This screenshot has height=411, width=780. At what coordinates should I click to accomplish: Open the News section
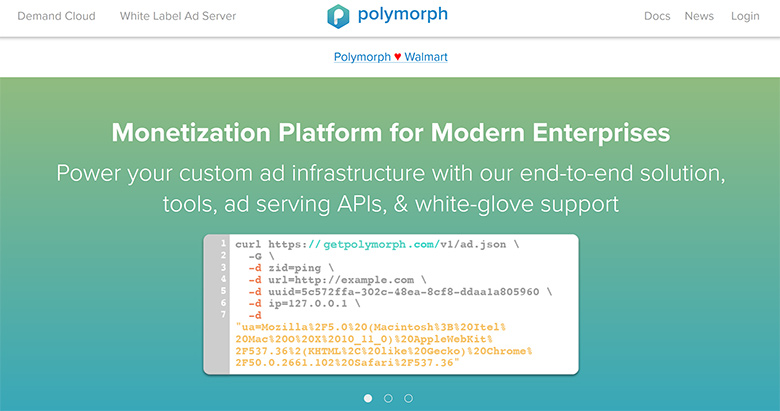click(699, 16)
